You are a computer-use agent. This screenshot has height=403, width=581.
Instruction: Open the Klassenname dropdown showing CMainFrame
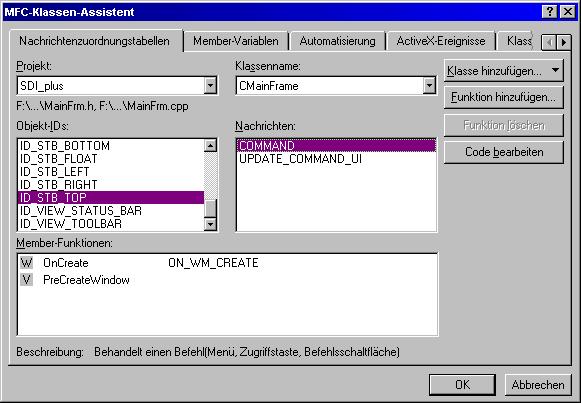pyautogui.click(x=429, y=86)
